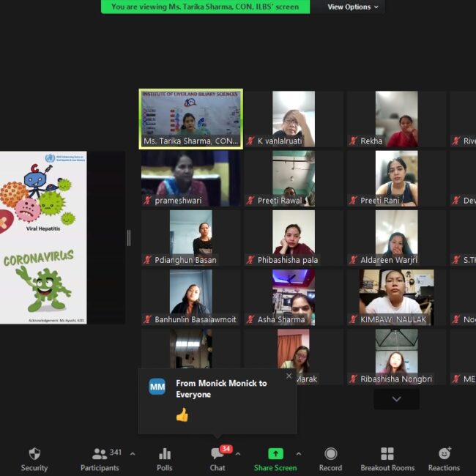Click the muted mic icon beside Rekha

pos(354,141)
